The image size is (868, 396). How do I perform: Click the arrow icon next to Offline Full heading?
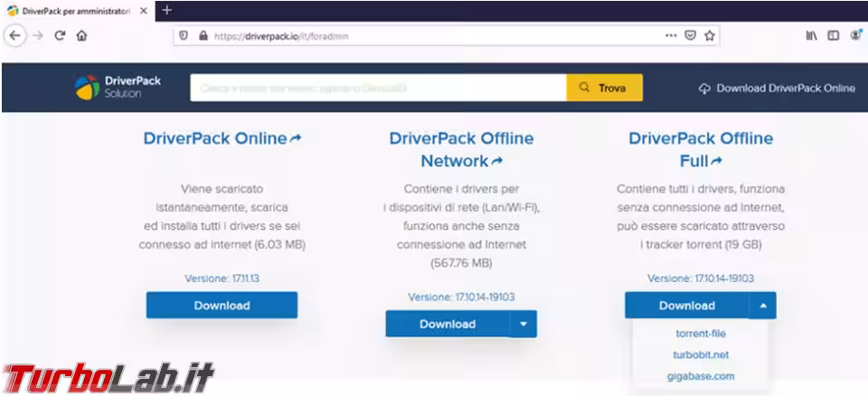[x=716, y=161]
